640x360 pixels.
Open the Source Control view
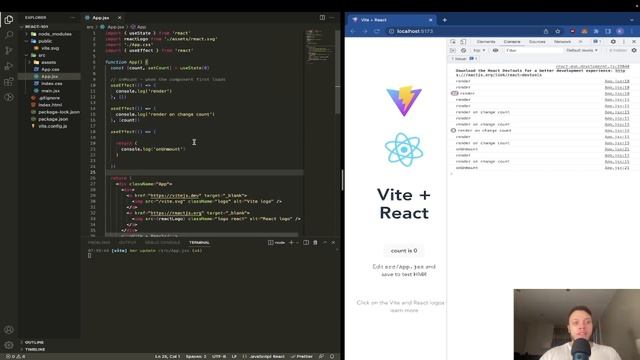[x=9, y=51]
